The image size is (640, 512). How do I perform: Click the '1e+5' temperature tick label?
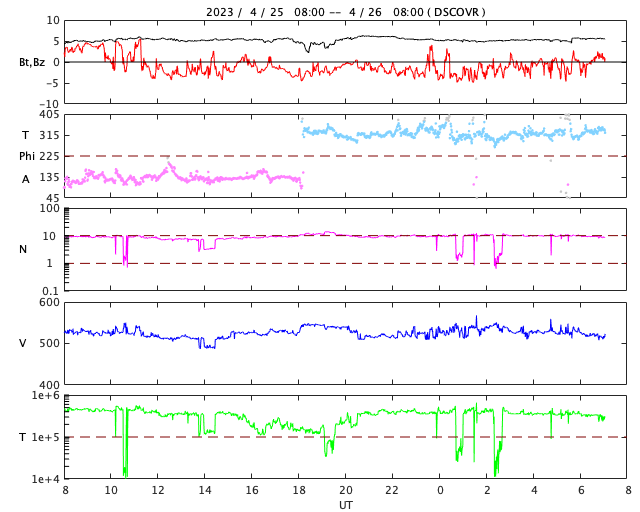45,437
